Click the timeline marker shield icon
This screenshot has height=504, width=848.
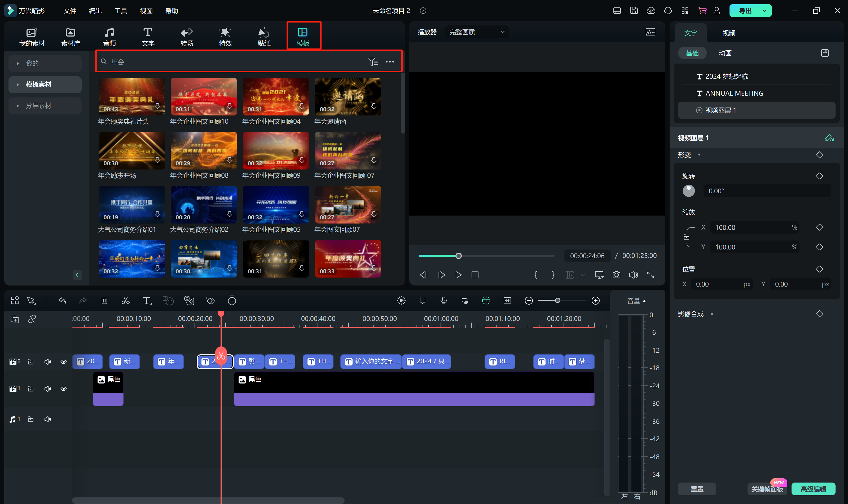coord(423,301)
